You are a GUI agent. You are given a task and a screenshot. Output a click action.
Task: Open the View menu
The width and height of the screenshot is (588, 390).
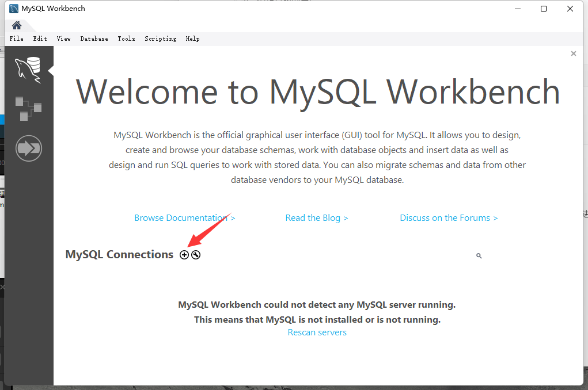[64, 39]
